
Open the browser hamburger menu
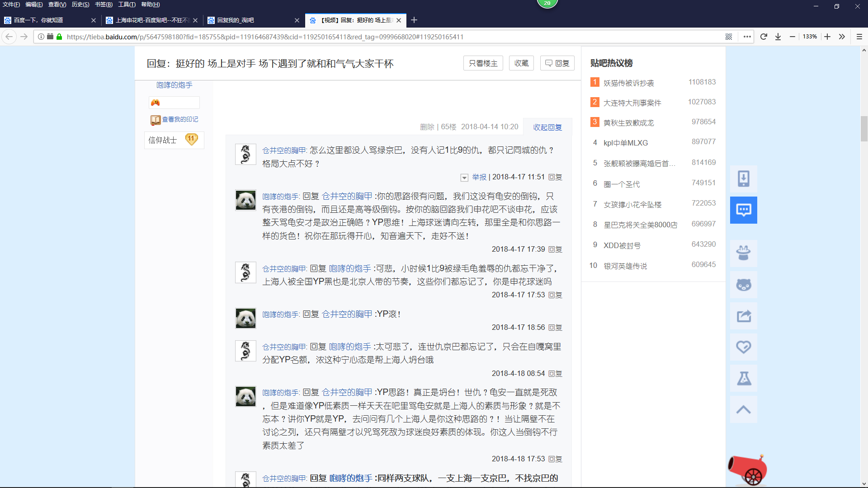[x=859, y=37]
